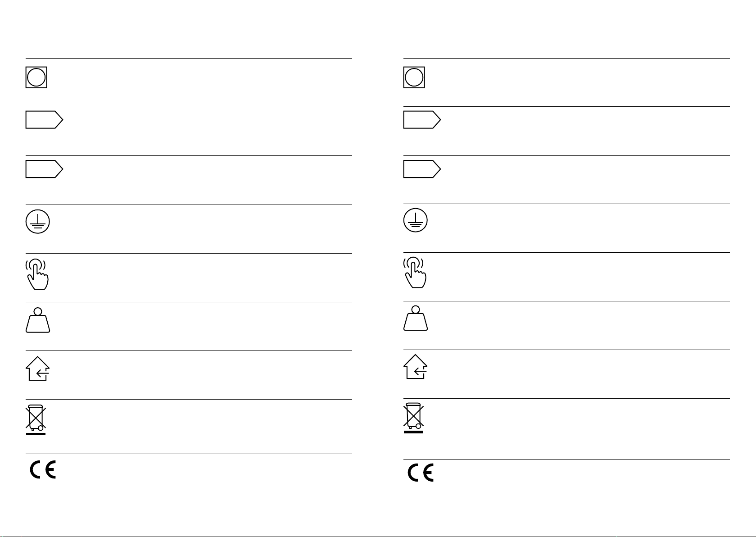Select the weight symbol in right column
This screenshot has height=537, width=756.
click(416, 319)
